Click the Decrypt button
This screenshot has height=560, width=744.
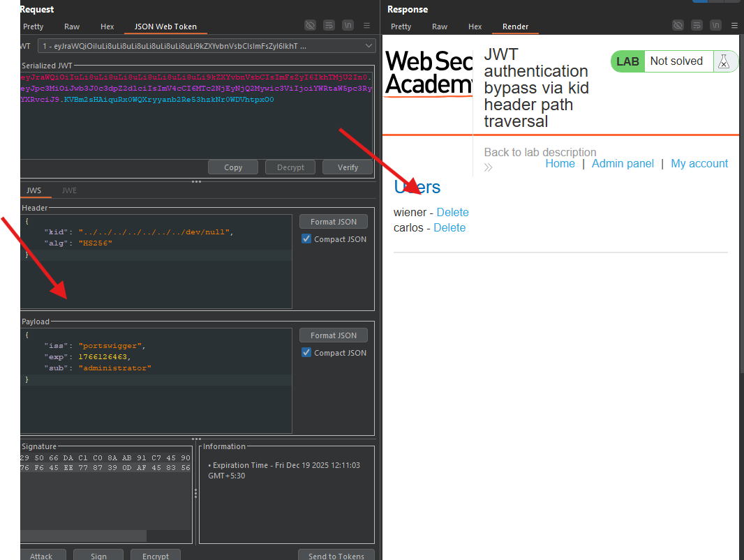[x=290, y=167]
